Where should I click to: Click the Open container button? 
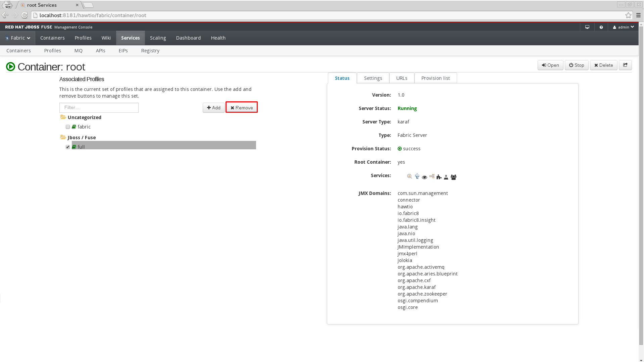pos(550,65)
